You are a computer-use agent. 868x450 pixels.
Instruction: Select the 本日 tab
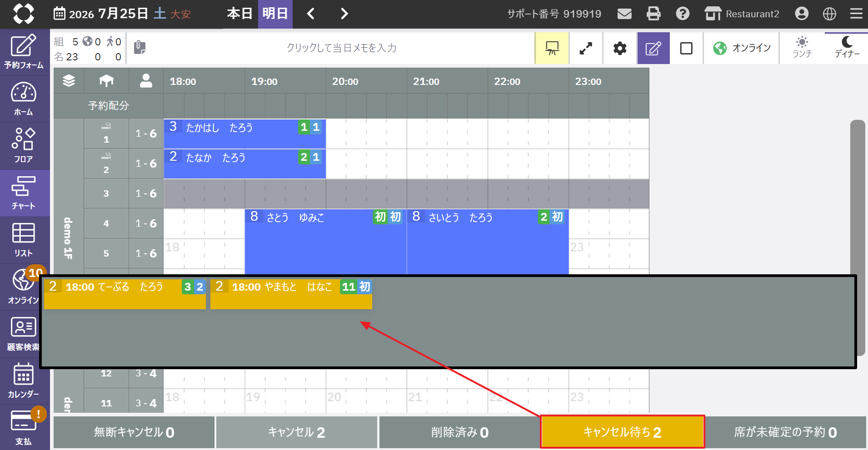coord(239,14)
